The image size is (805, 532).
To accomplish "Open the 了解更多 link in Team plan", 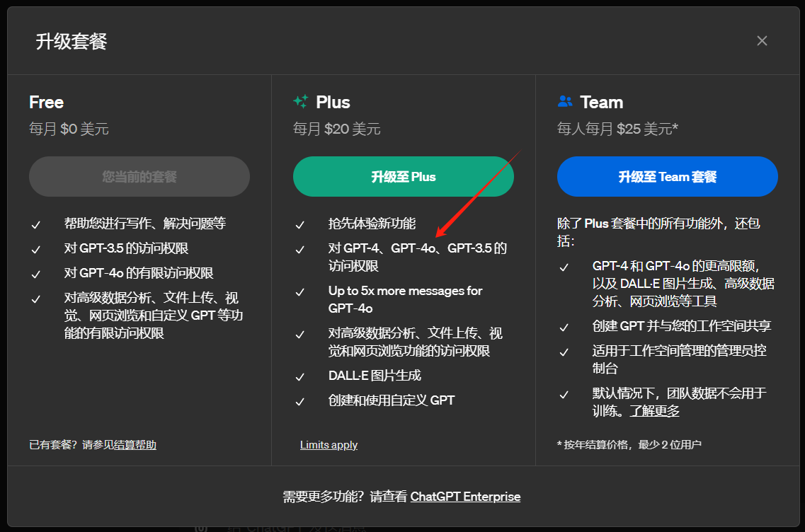I will click(x=655, y=411).
